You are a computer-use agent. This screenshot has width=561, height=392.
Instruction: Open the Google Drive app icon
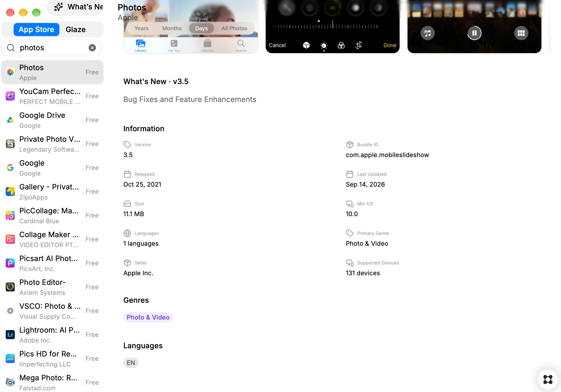pos(10,120)
